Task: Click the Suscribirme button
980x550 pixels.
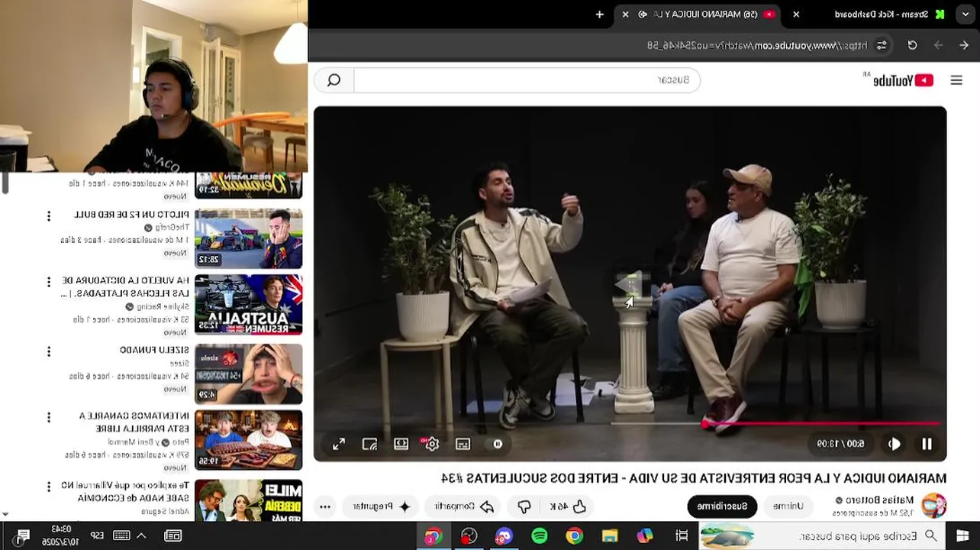Action: (x=722, y=506)
